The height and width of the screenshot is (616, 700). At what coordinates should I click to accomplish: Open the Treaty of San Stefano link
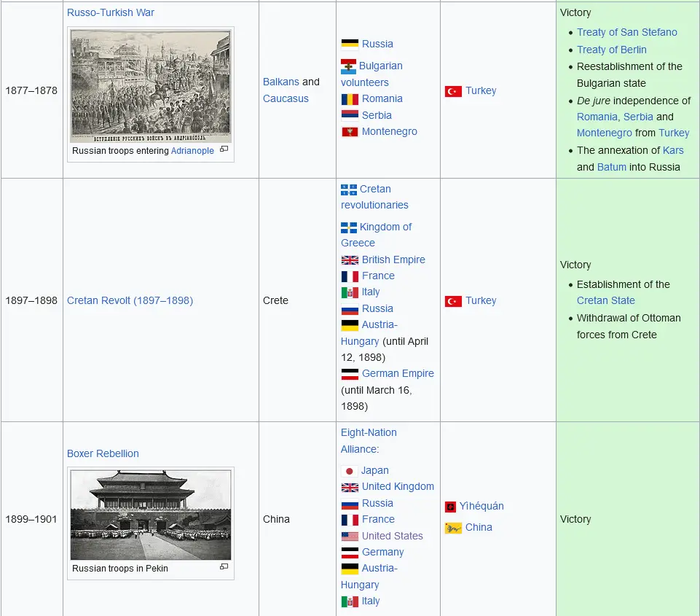(626, 32)
